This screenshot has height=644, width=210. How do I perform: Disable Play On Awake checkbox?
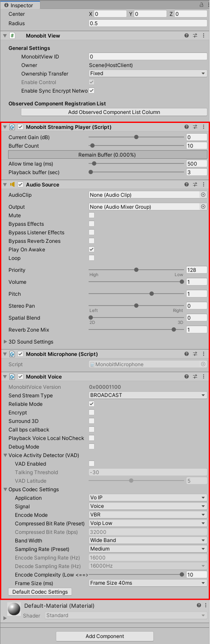coord(92,250)
